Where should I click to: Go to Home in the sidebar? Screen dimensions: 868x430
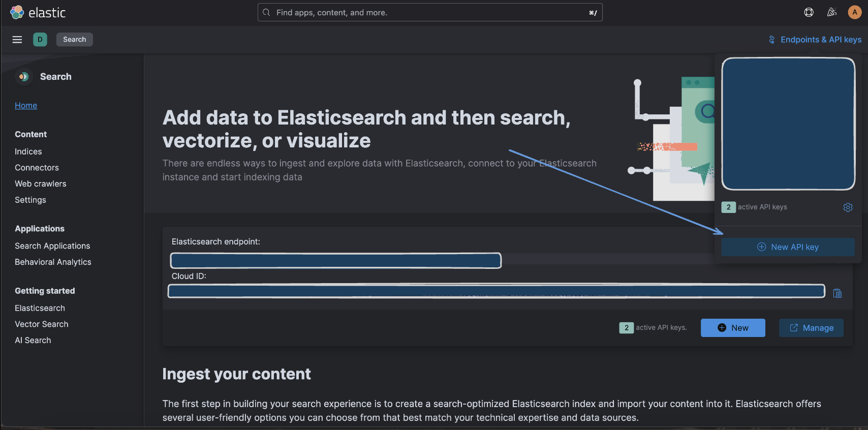[x=26, y=105]
